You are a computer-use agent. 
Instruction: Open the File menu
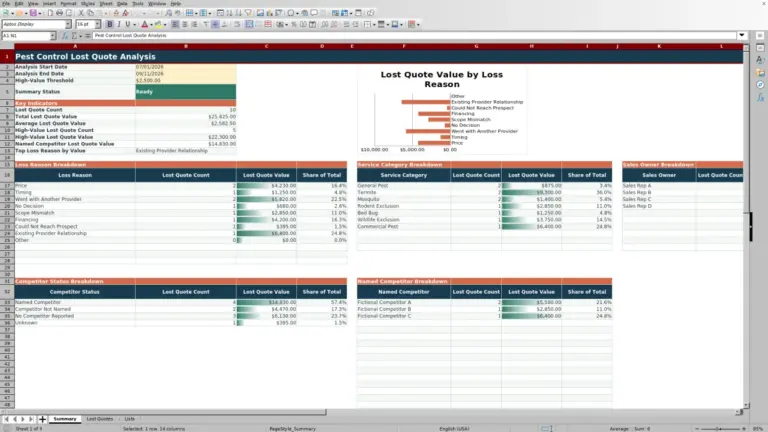(x=6, y=3)
